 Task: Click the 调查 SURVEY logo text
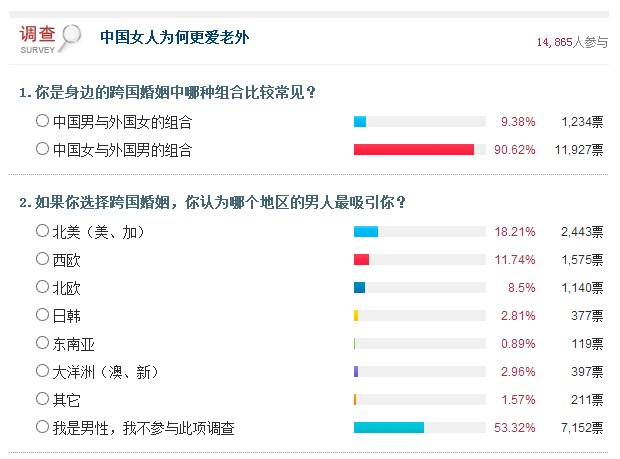(x=38, y=39)
